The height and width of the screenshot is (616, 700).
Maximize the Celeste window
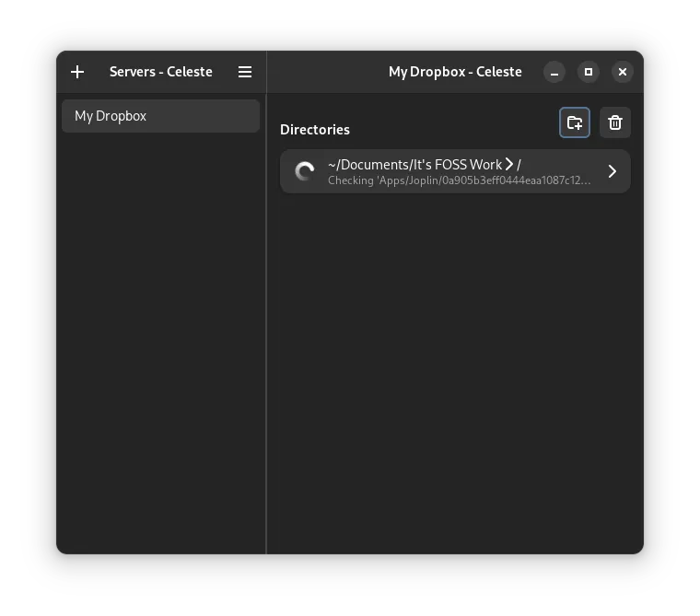click(589, 72)
